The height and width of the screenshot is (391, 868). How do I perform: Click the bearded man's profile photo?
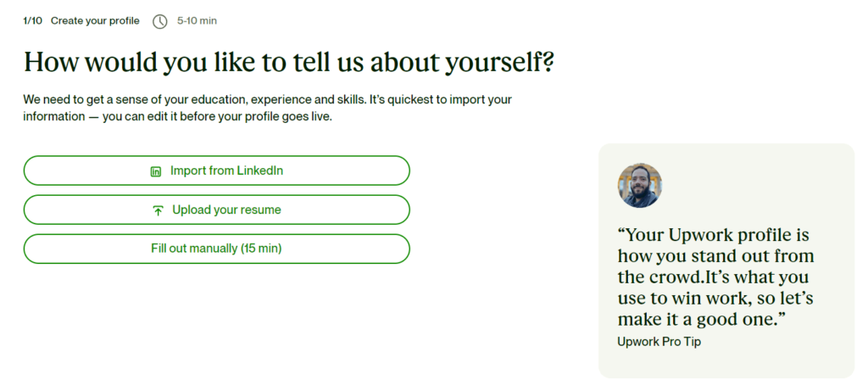click(639, 186)
